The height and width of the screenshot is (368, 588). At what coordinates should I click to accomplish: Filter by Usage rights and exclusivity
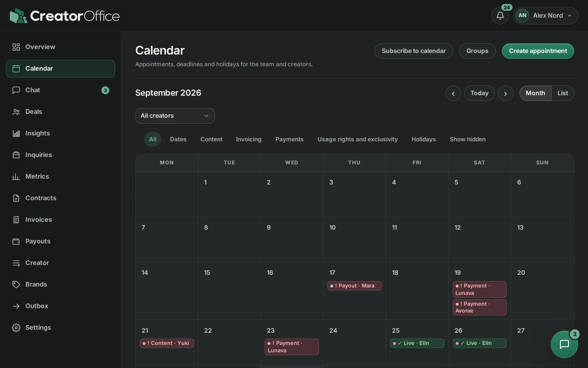[x=357, y=139]
